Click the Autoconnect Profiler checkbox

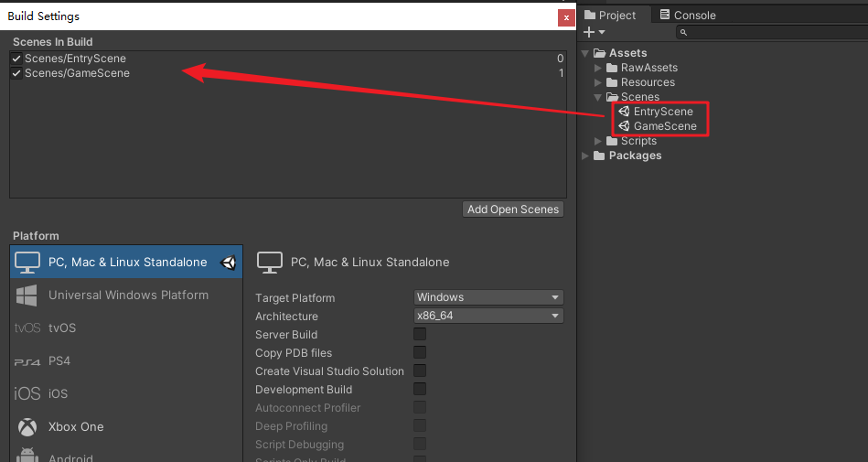[420, 407]
